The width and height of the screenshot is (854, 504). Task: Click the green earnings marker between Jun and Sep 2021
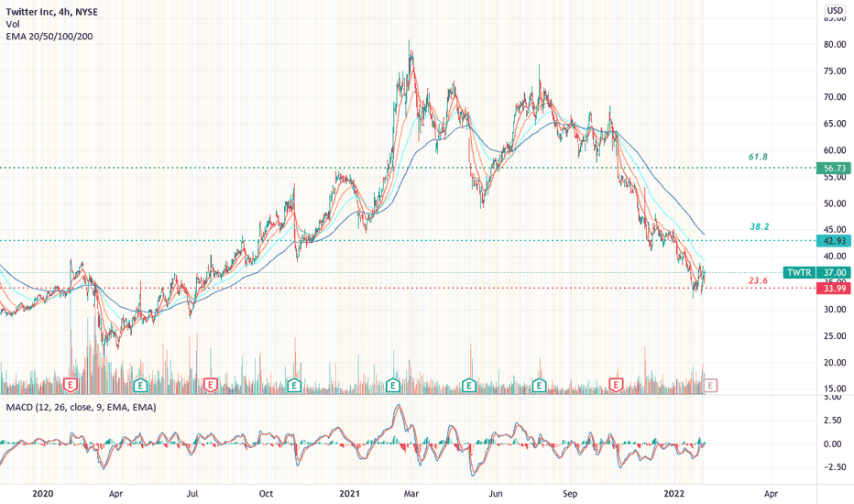coord(539,385)
